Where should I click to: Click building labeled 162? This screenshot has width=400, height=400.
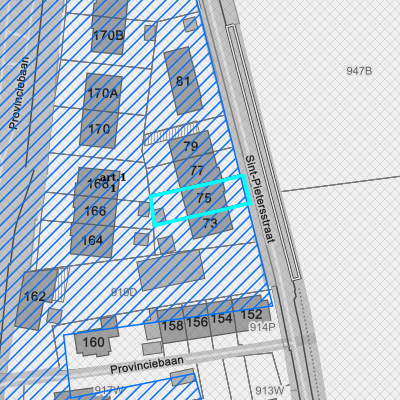(35, 296)
